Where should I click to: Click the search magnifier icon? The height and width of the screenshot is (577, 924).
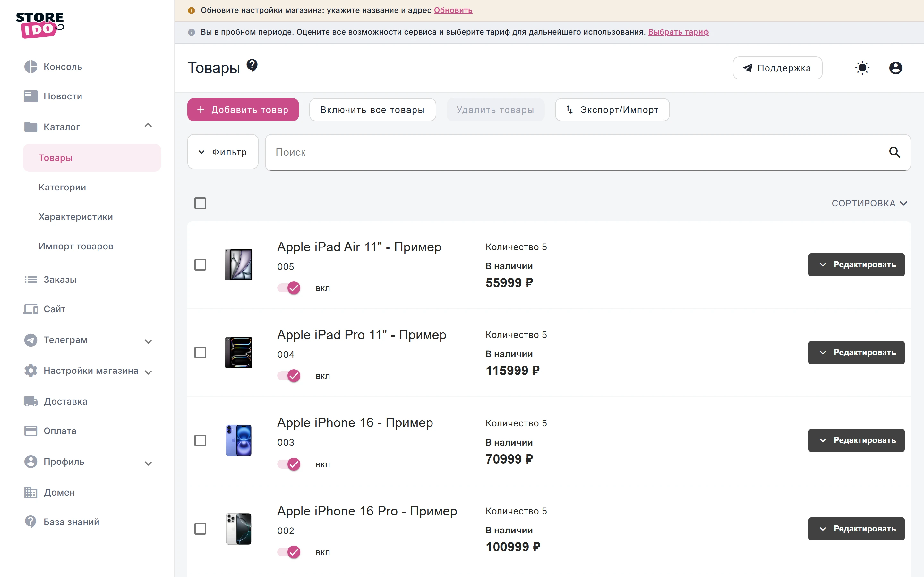click(x=894, y=152)
